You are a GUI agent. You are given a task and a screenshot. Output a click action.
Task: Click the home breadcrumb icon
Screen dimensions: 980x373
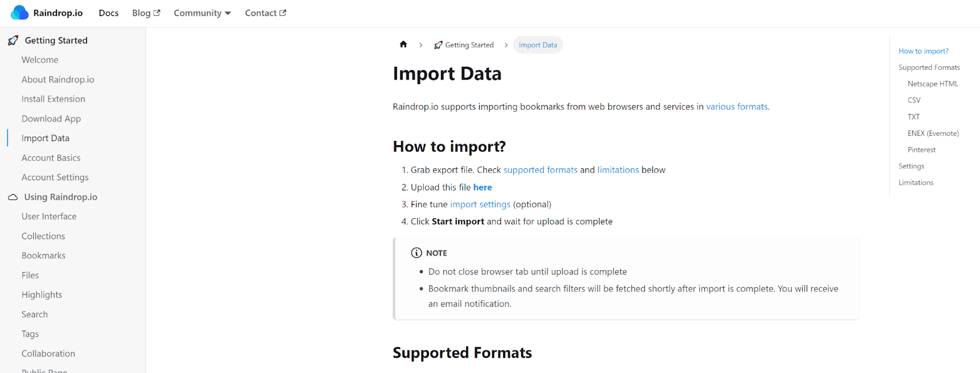pos(403,44)
